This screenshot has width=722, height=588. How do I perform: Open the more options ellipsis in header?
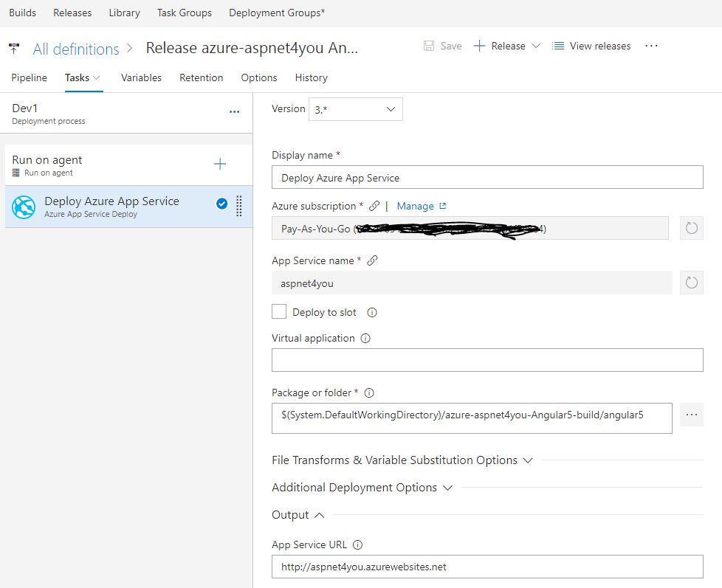tap(651, 46)
